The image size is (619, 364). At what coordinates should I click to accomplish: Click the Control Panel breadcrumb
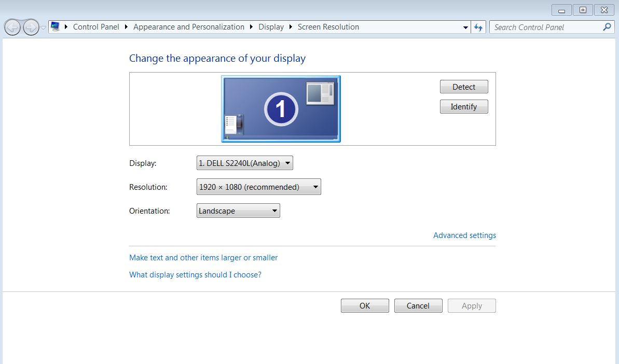(x=96, y=27)
